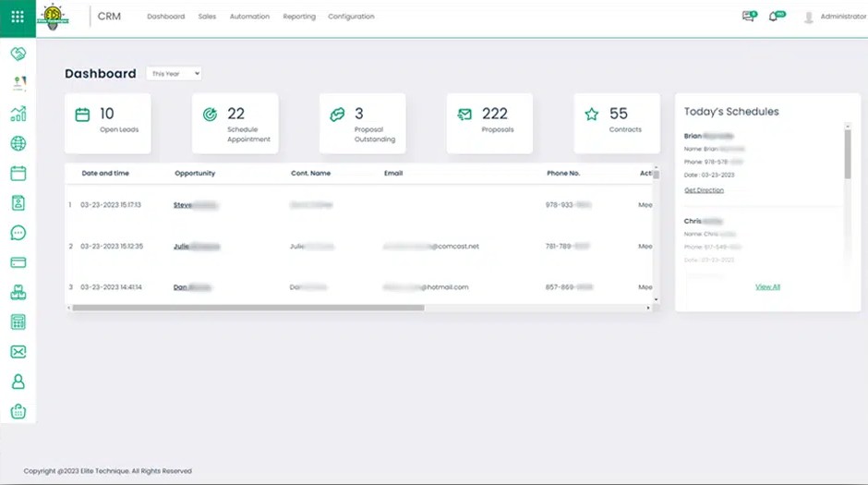Open the calendar sidebar icon
The image size is (868, 485).
coord(18,173)
